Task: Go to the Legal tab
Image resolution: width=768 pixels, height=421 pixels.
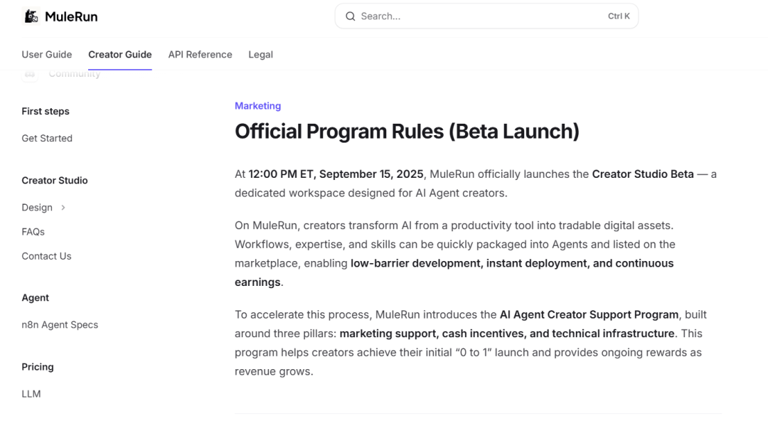Action: click(260, 54)
